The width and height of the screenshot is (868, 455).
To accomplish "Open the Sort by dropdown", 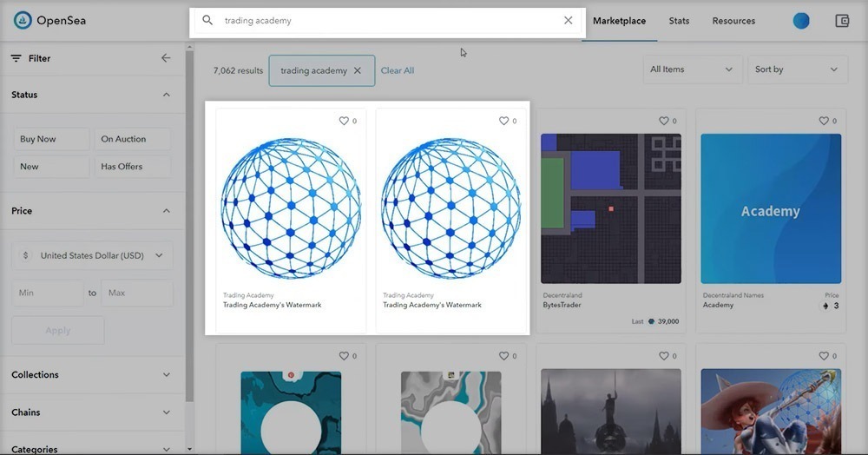I will coord(797,69).
